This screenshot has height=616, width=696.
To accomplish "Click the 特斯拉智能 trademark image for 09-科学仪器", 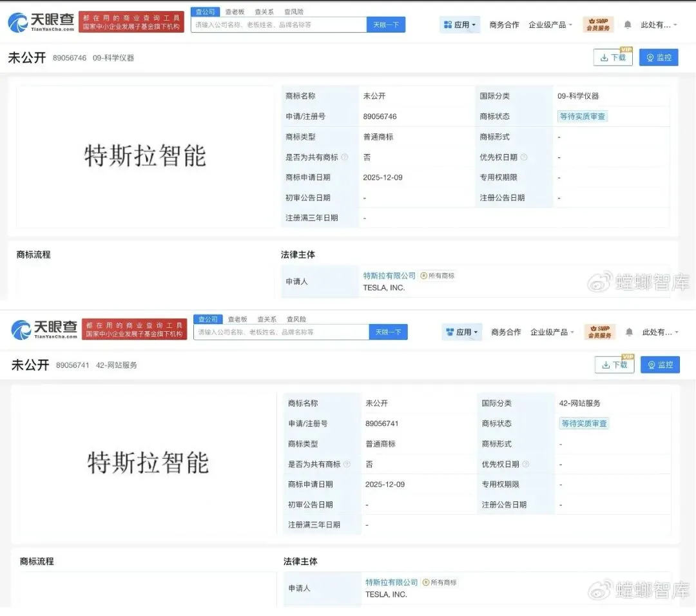I will pos(145,156).
